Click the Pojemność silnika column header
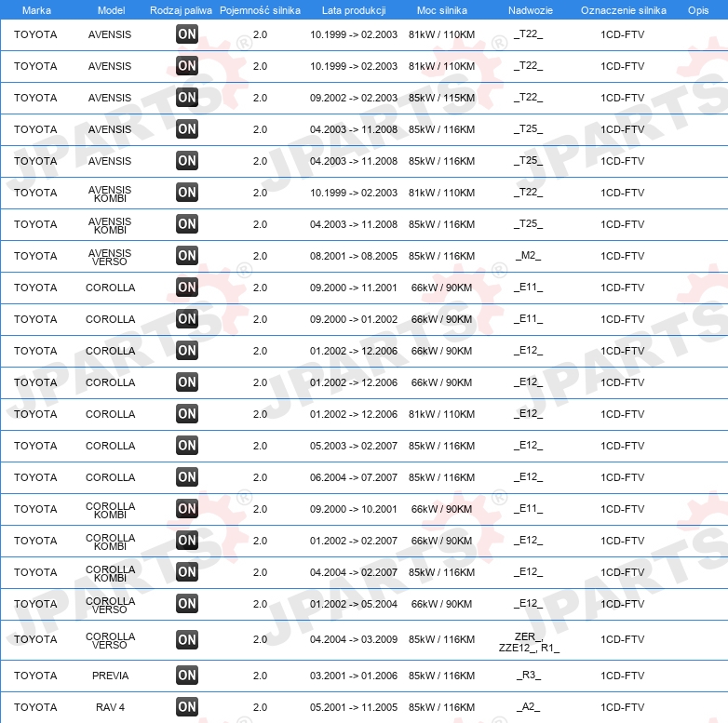 pos(260,10)
